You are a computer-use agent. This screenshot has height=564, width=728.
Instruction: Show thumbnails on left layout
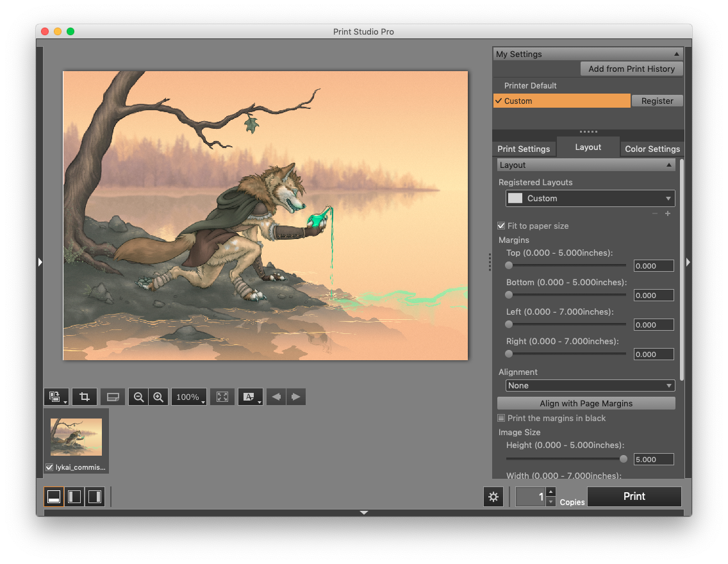[74, 497]
